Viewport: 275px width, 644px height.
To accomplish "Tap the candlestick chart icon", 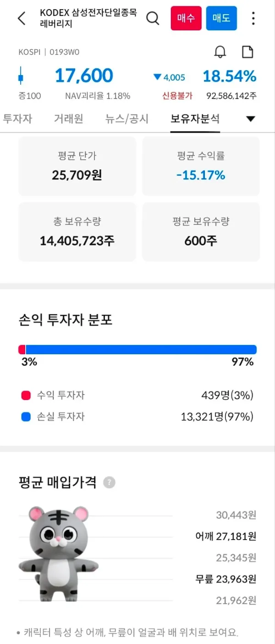I will [x=21, y=76].
